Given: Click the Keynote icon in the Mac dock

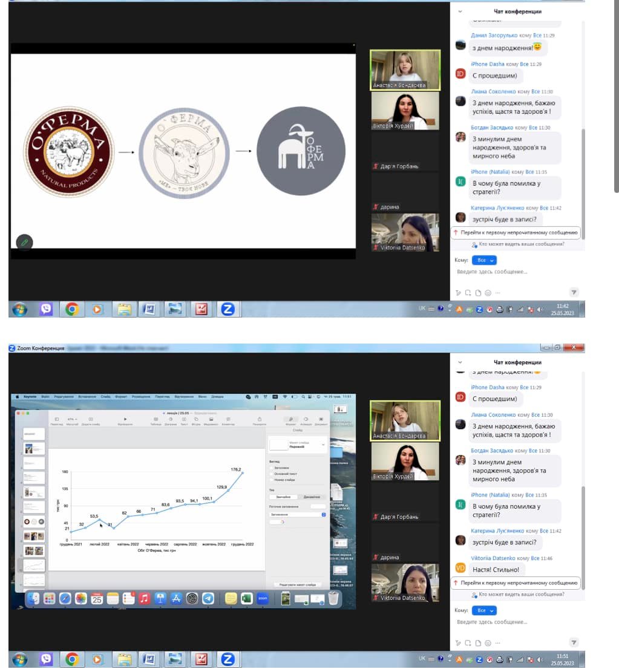Looking at the screenshot, I should [x=160, y=598].
